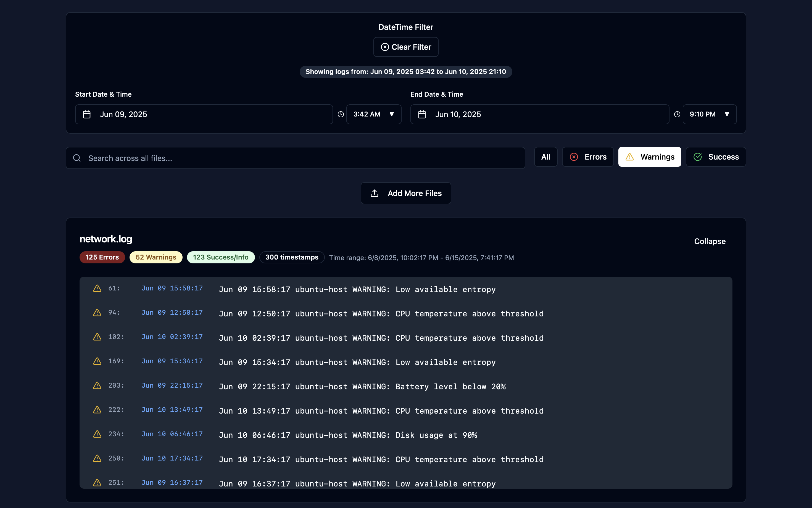Screen dimensions: 812x508
Task: Click the 52 Warnings badge
Action: (156, 257)
